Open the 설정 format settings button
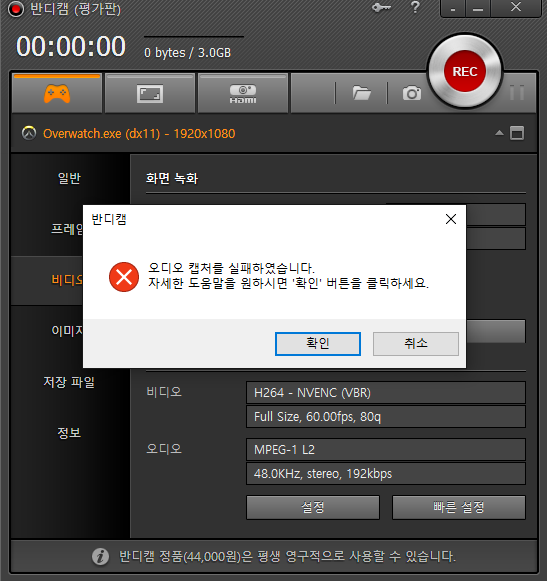This screenshot has height=581, width=547. point(313,507)
